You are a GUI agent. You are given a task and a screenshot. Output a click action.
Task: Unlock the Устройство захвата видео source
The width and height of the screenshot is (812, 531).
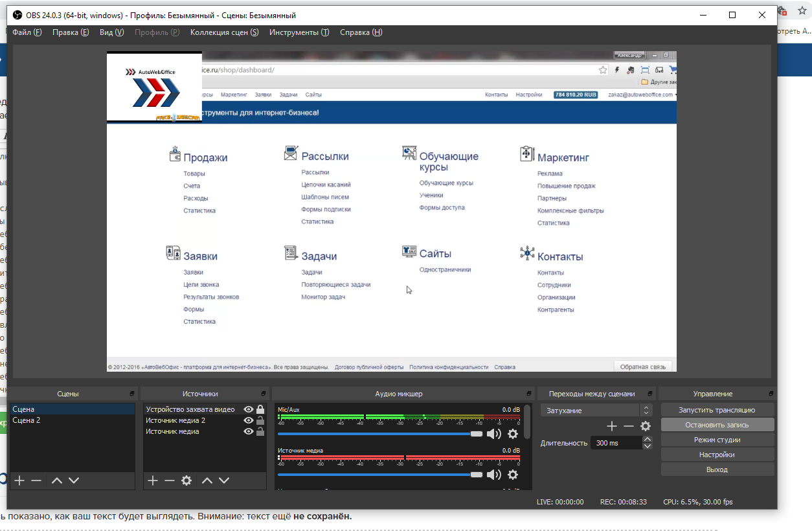(x=260, y=409)
